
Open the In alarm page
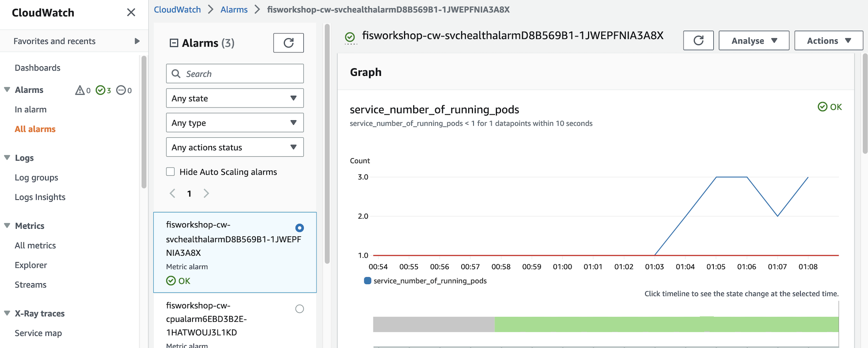(31, 109)
